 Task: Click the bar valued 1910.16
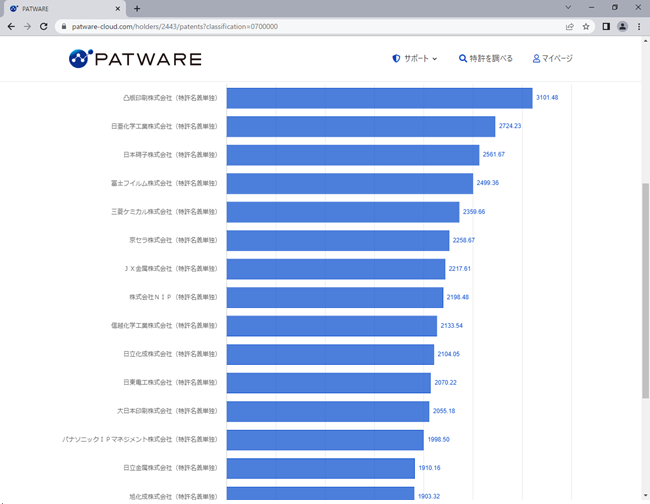tap(321, 468)
